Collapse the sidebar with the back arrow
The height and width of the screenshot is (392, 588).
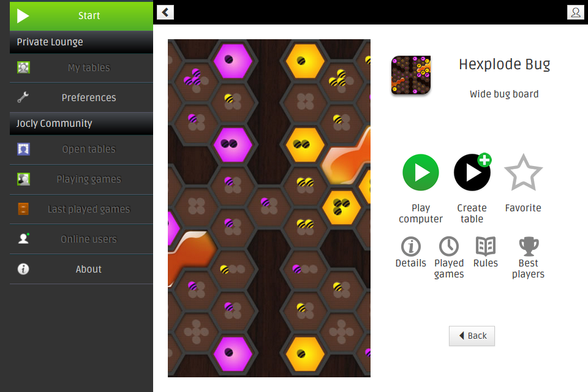pyautogui.click(x=165, y=12)
